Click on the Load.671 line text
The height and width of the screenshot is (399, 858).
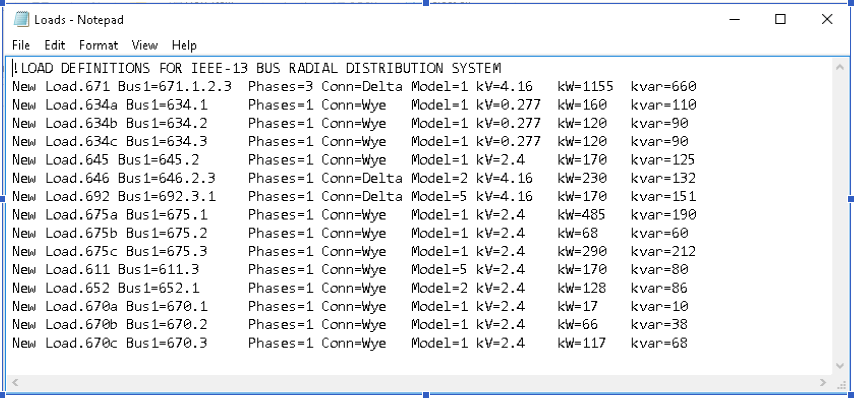coord(354,86)
